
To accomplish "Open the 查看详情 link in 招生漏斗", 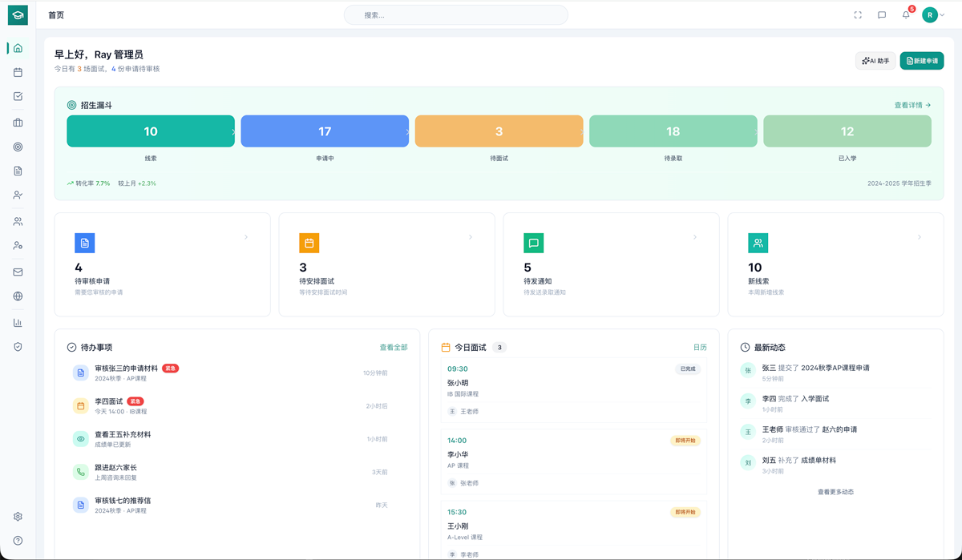I will click(912, 105).
